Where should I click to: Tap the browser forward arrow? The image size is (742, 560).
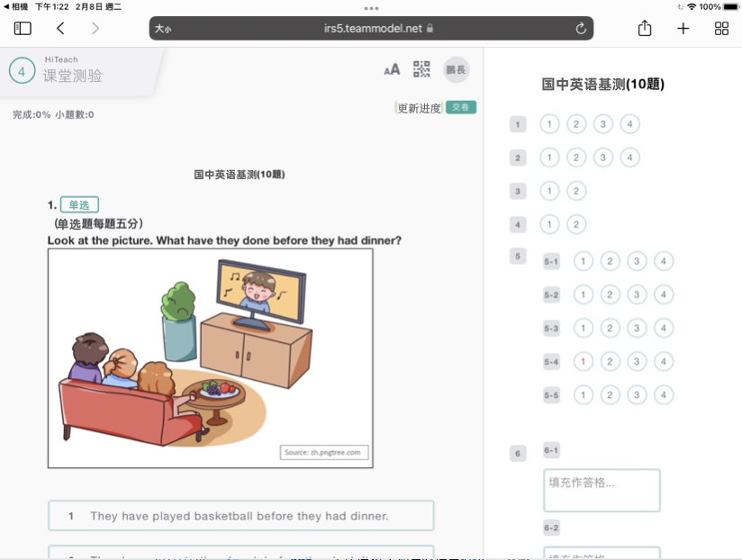pos(95,29)
